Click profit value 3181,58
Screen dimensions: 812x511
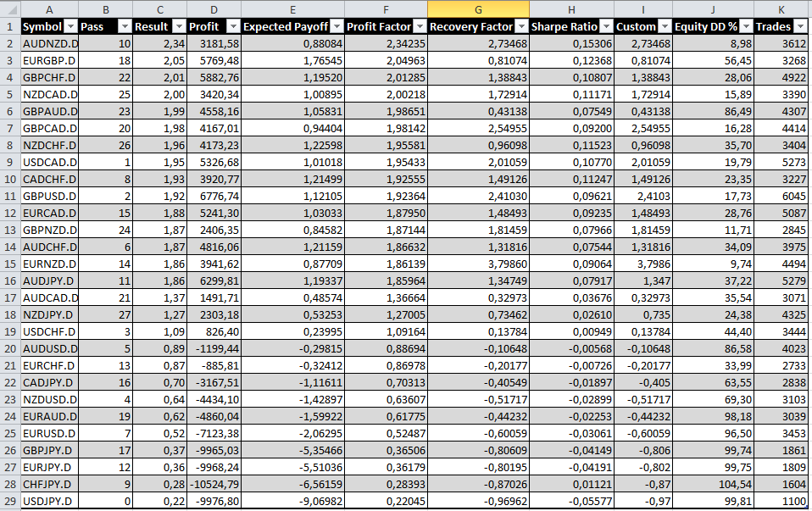[214, 43]
